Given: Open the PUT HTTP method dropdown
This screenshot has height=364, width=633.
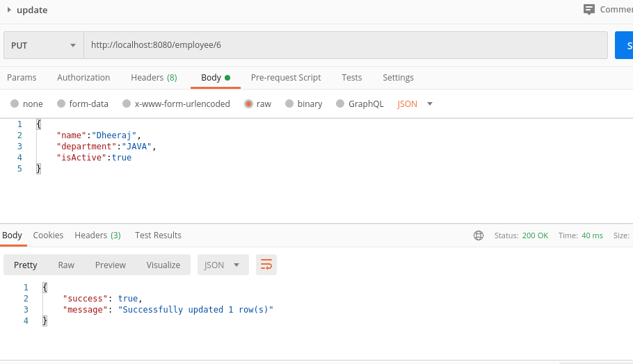Looking at the screenshot, I should click(x=43, y=45).
